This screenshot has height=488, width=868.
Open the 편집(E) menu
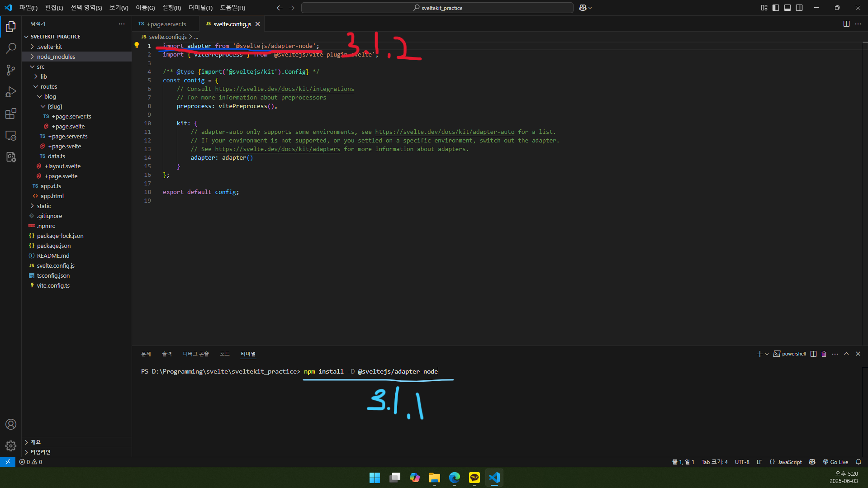(x=54, y=8)
